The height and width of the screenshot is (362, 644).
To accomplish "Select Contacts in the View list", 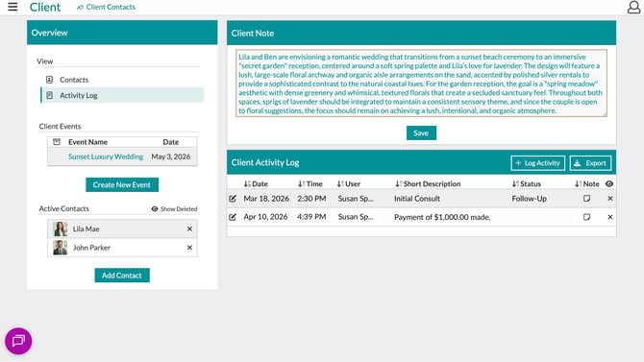I will pos(122,79).
